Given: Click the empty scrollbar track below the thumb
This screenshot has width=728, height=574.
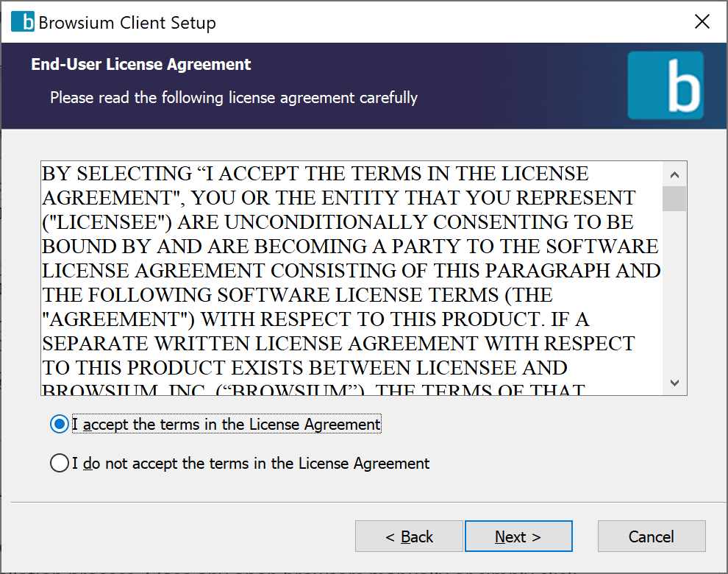Looking at the screenshot, I should point(674,294).
